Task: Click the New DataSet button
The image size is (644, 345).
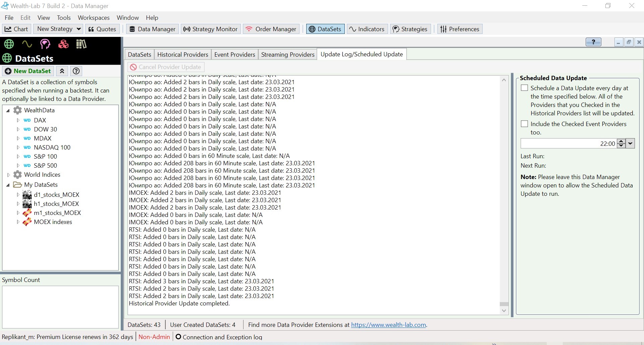Action: pyautogui.click(x=28, y=71)
